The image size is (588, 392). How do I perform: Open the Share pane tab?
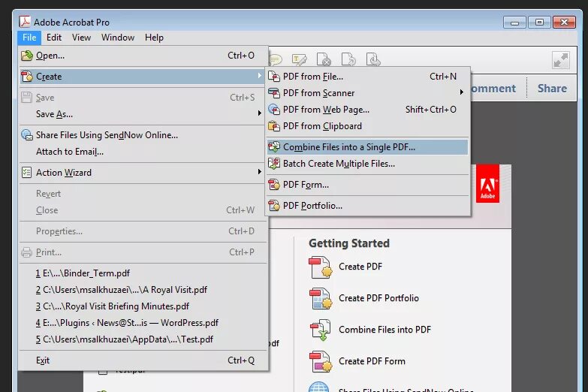click(x=552, y=88)
